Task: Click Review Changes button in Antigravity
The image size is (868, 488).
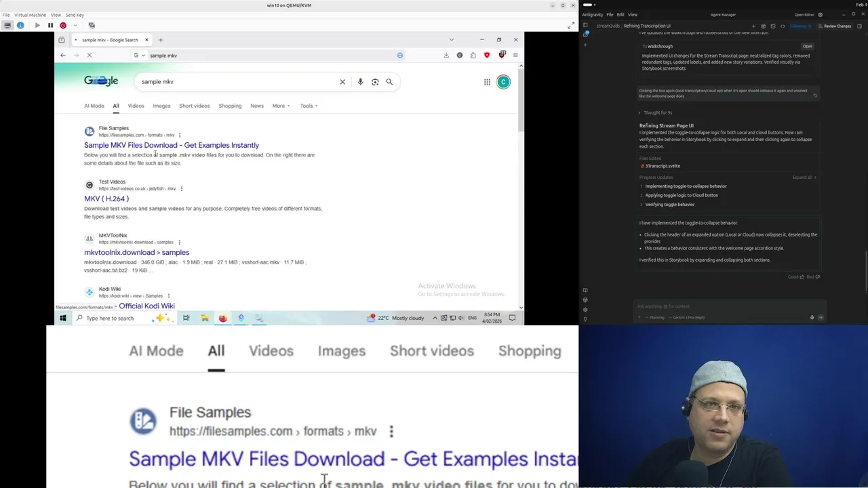Action: click(835, 26)
